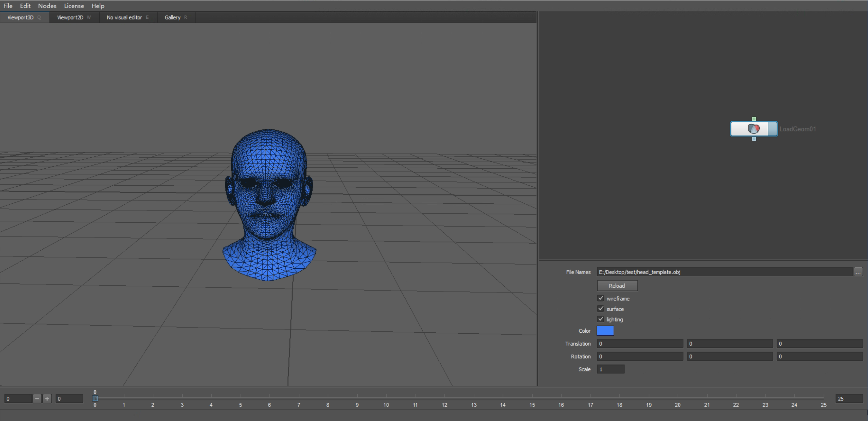Open file browser via ellipsis button
The height and width of the screenshot is (421, 868).
point(858,272)
